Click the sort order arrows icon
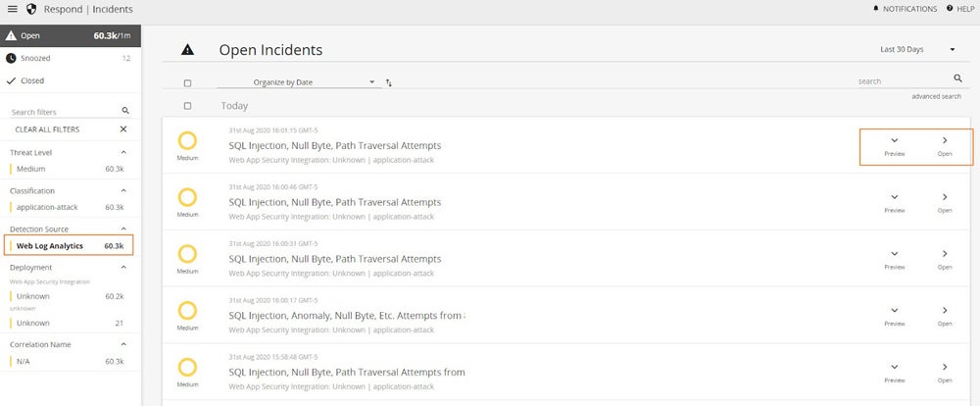 tap(389, 82)
